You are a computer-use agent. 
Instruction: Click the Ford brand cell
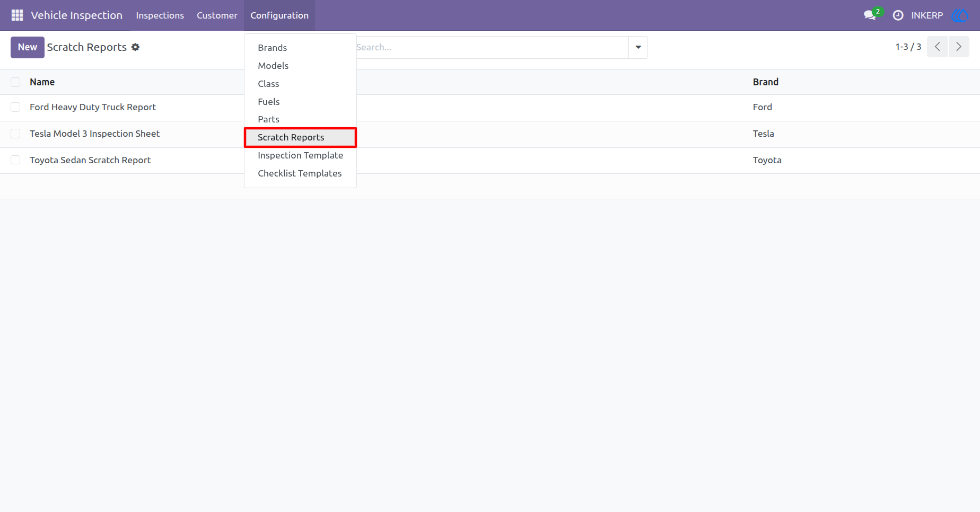(762, 107)
